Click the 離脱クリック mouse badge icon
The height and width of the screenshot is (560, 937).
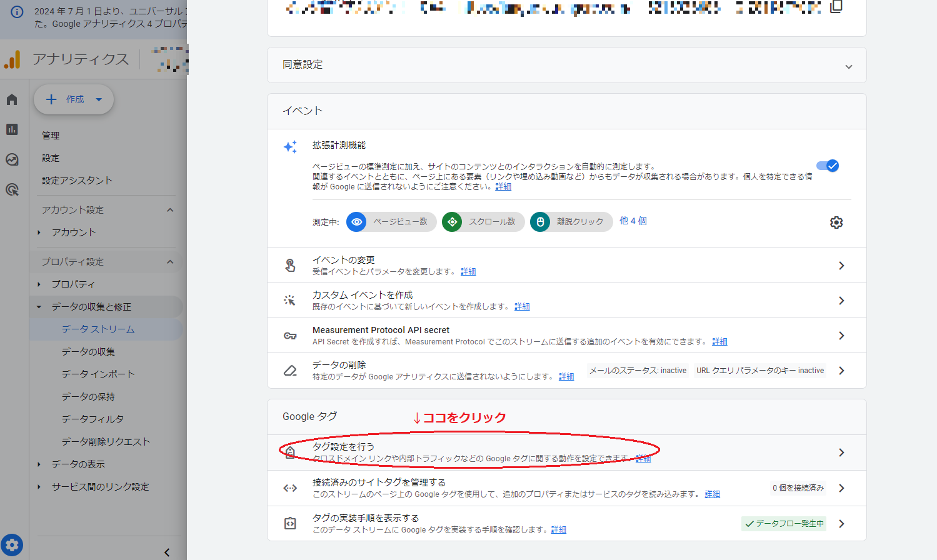pyautogui.click(x=539, y=222)
